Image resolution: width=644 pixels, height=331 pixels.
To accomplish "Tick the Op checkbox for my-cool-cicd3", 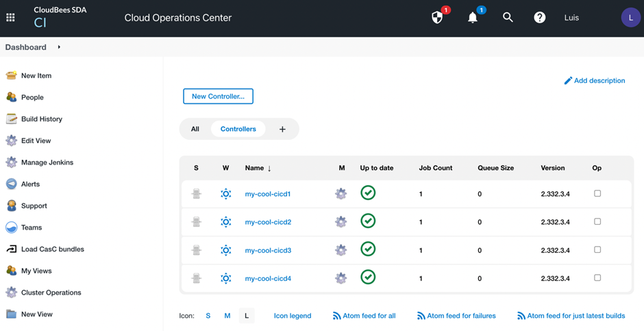I will [597, 249].
